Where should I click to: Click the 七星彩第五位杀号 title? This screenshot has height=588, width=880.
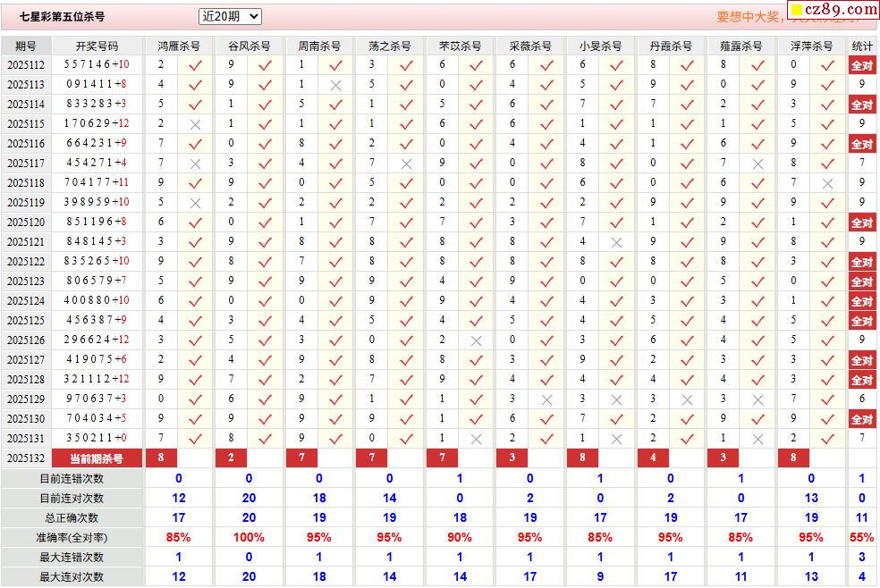pyautogui.click(x=63, y=17)
